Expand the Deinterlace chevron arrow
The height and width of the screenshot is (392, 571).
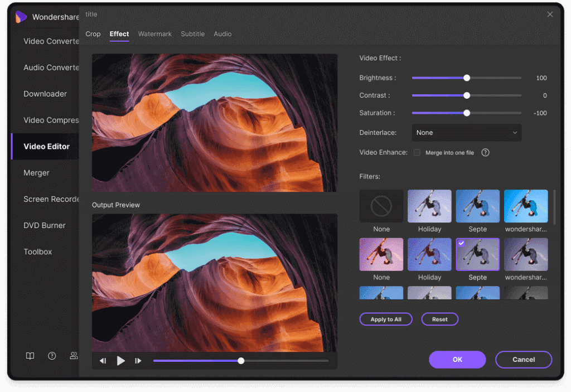pos(516,132)
